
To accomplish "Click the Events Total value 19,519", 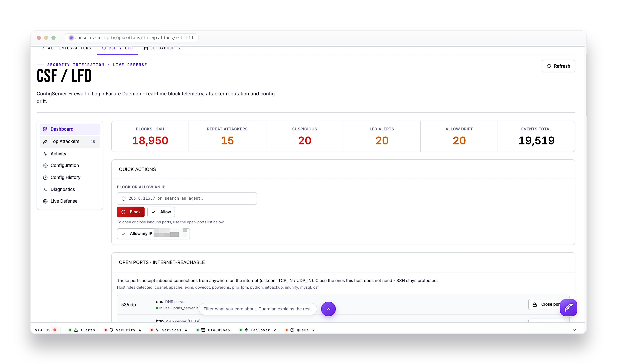I will (536, 141).
